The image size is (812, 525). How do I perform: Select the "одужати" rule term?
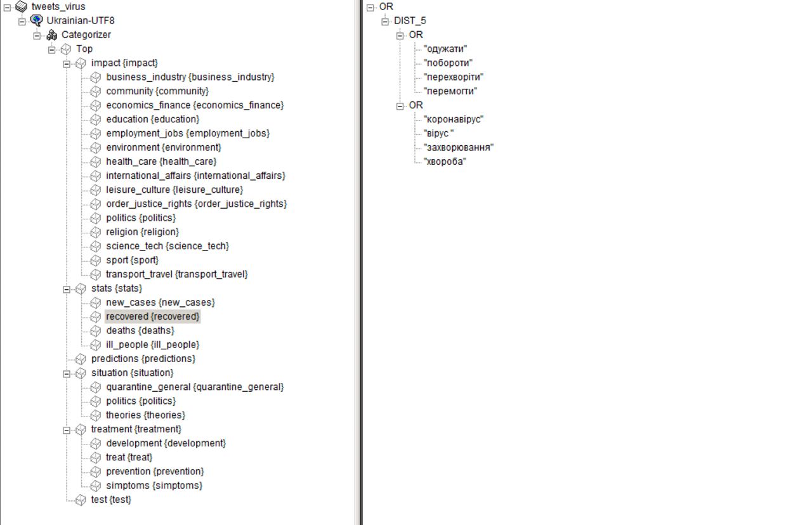(x=445, y=49)
